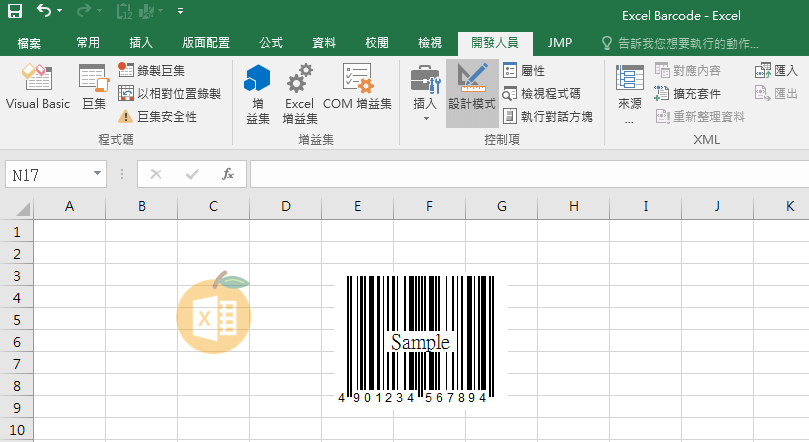Screen dimensions: 809x442
Task: Click the Select All corner triangle
Action: [x=23, y=209]
